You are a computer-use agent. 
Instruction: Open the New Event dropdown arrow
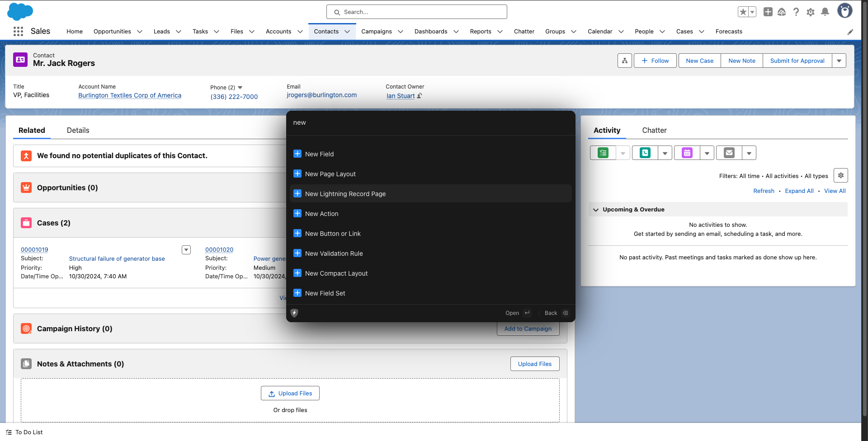coord(707,153)
